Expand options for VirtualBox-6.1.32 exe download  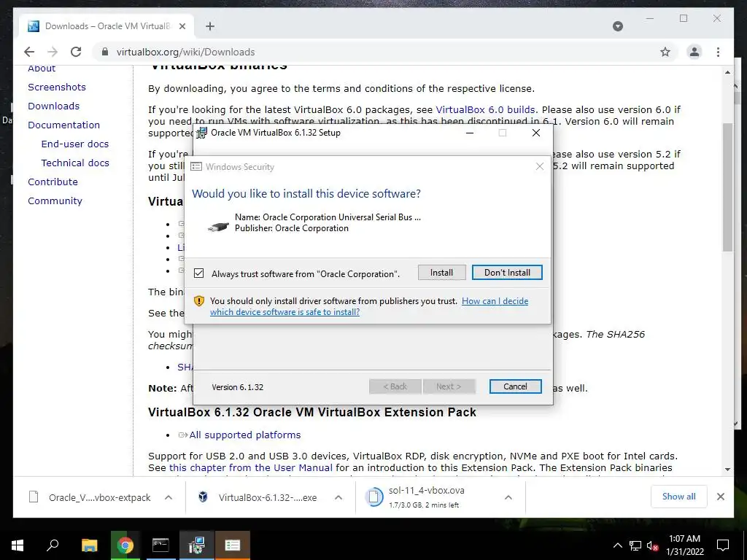[338, 497]
